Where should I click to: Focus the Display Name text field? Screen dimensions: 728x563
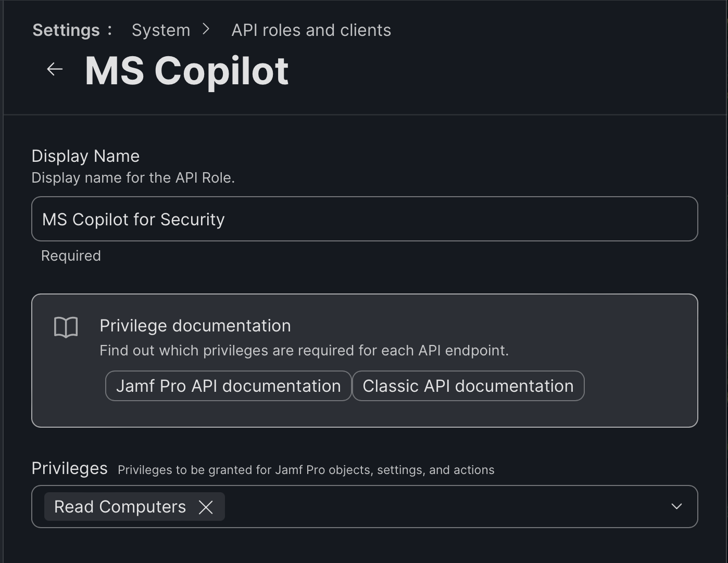(365, 219)
